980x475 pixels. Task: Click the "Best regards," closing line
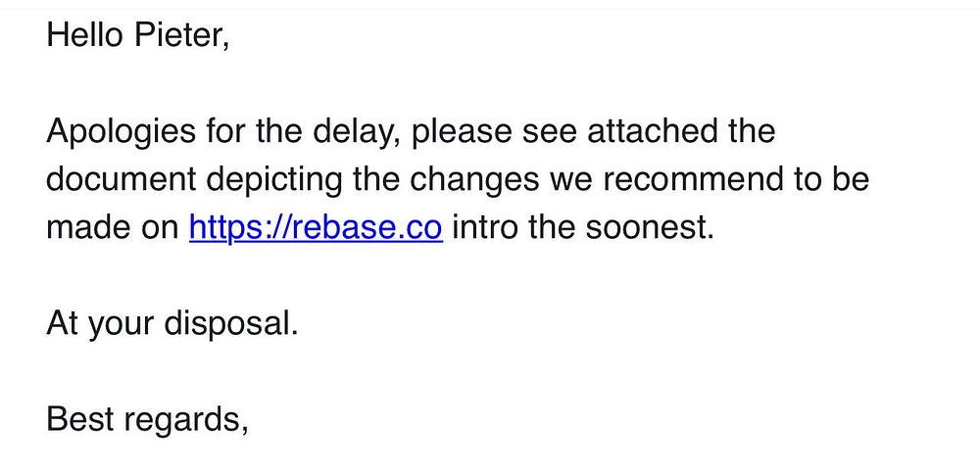[148, 420]
